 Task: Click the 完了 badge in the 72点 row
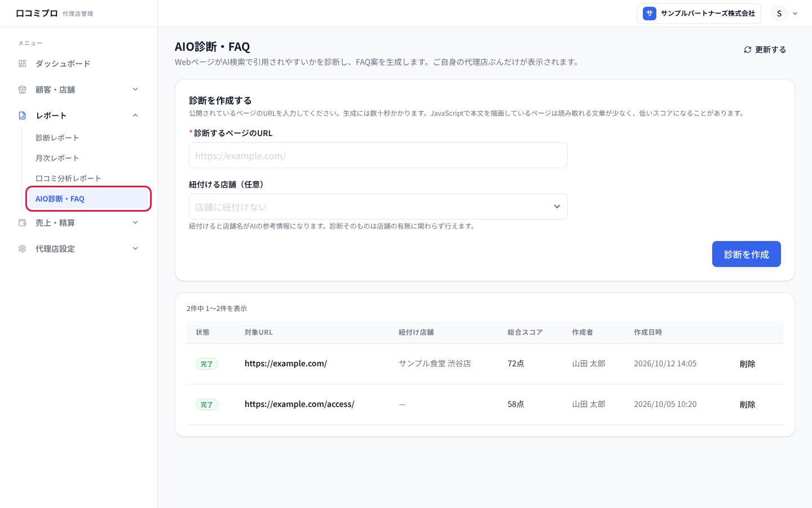coord(207,364)
